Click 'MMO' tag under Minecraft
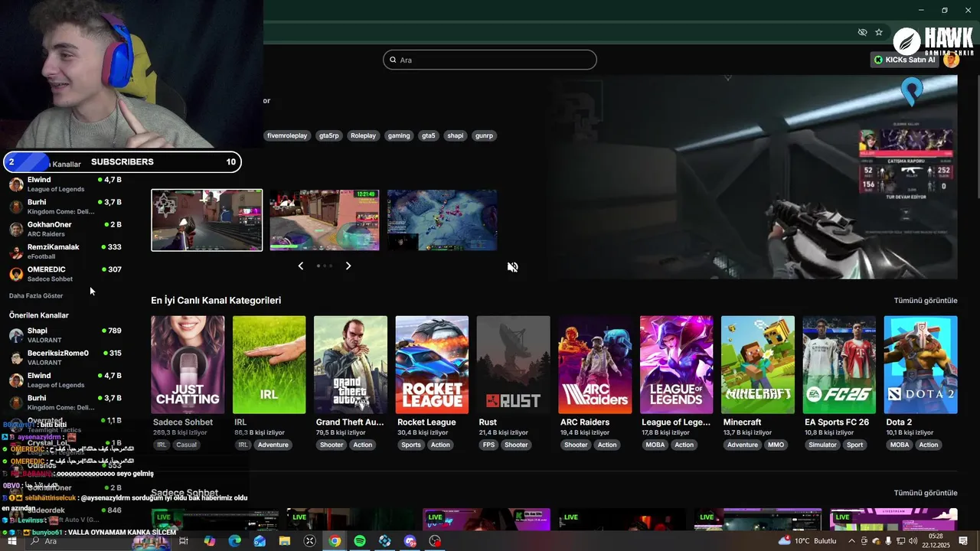This screenshot has height=551, width=980. pos(776,445)
